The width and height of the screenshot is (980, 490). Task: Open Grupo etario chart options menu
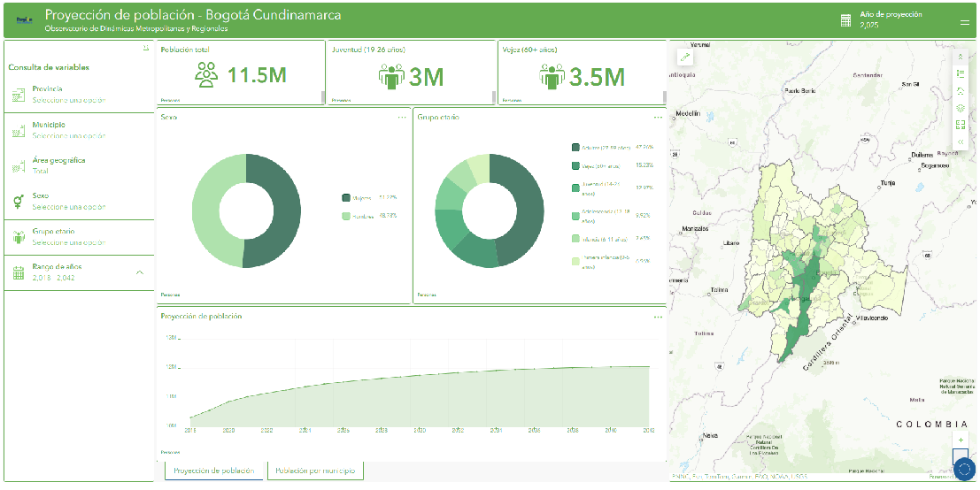658,117
